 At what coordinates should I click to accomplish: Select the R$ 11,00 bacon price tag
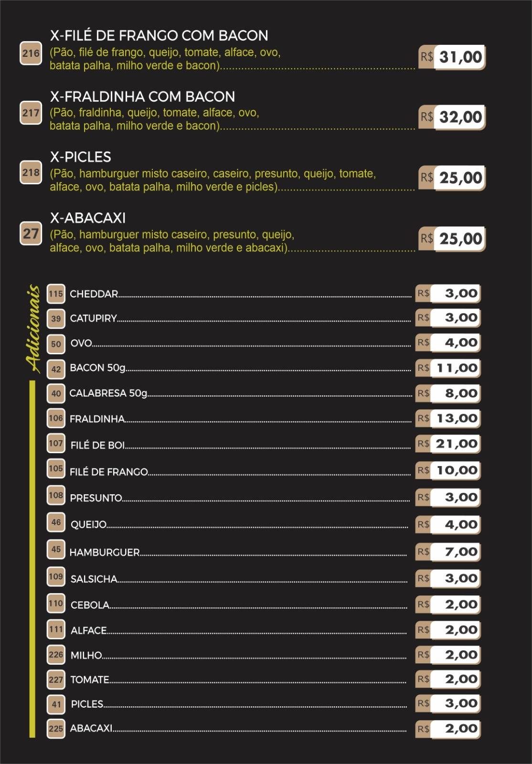[x=448, y=368]
